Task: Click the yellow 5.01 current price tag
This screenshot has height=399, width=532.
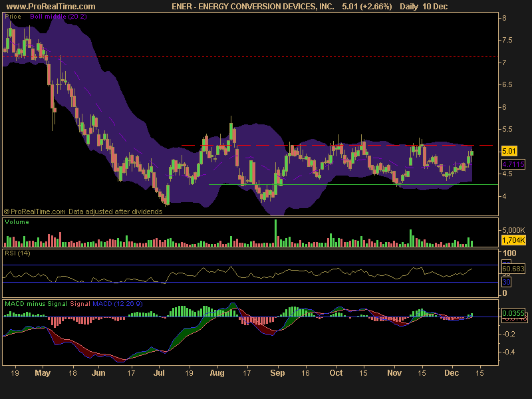Action: [509, 151]
